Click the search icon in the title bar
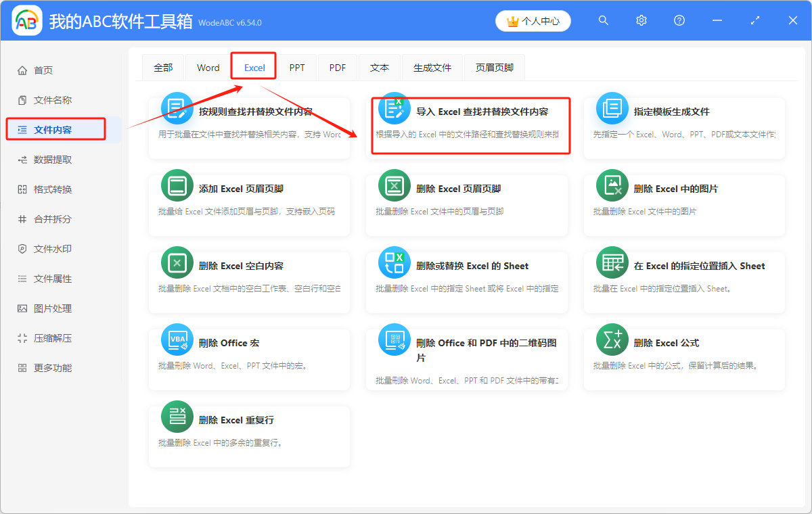The image size is (812, 514). [603, 20]
